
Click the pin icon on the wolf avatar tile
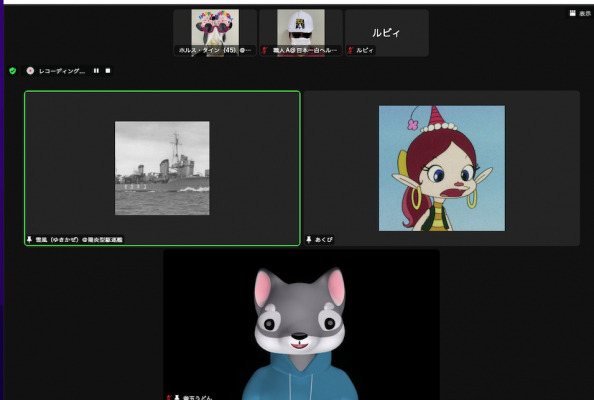point(177,397)
